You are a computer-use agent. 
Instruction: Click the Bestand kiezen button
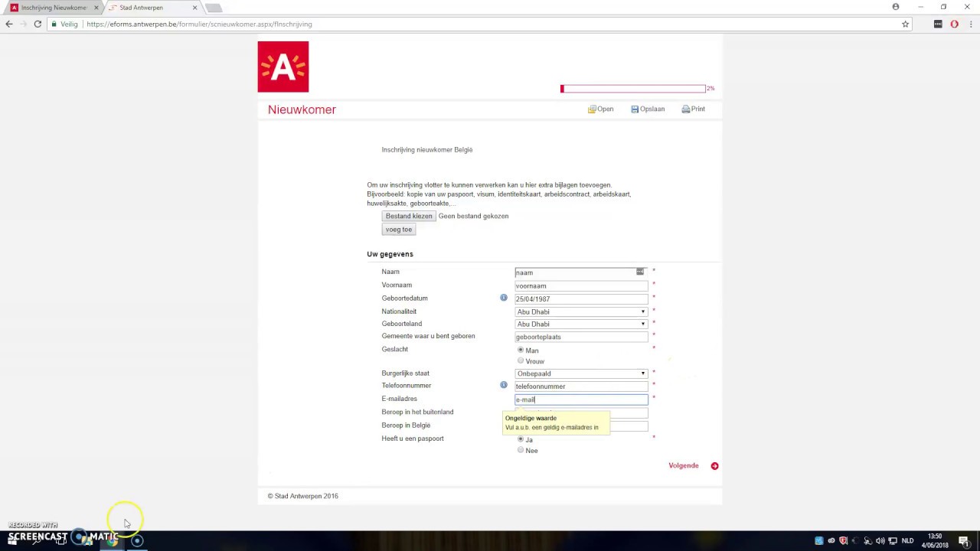[409, 216]
